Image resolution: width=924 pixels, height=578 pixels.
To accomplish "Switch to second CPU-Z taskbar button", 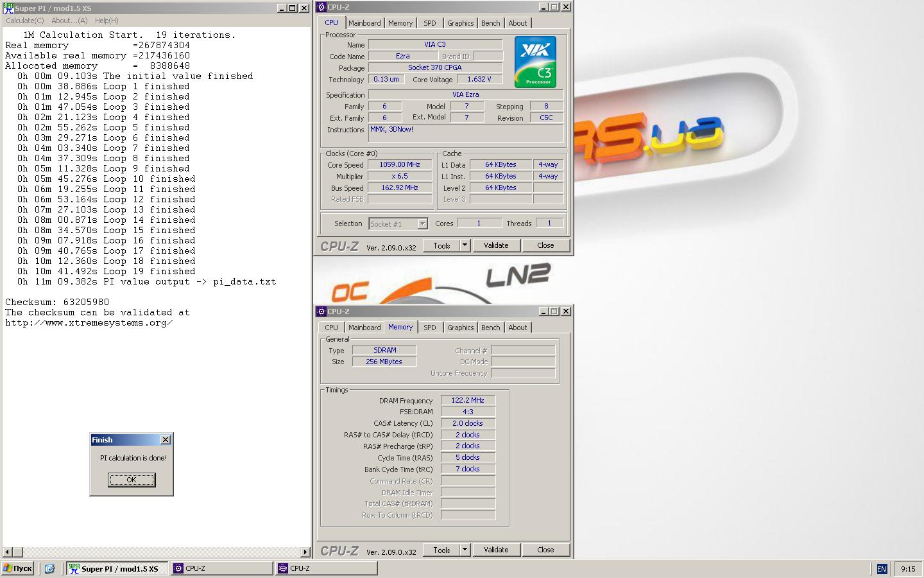I will [326, 568].
